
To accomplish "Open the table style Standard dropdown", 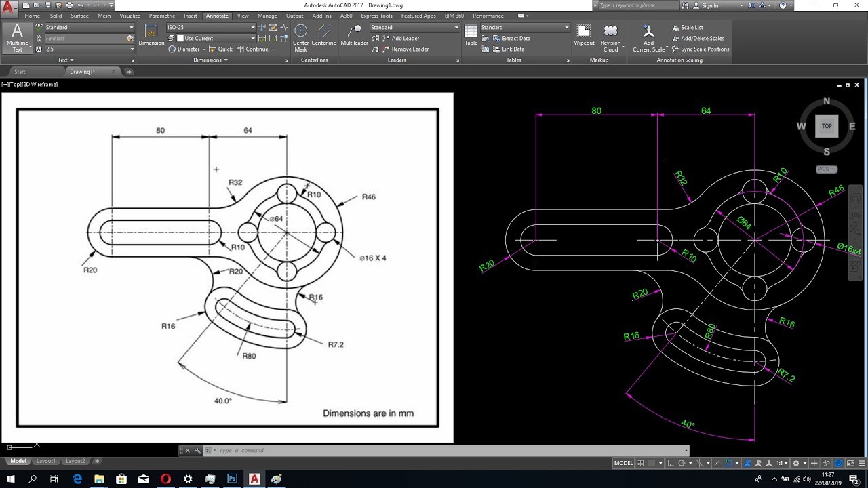I will (526, 27).
